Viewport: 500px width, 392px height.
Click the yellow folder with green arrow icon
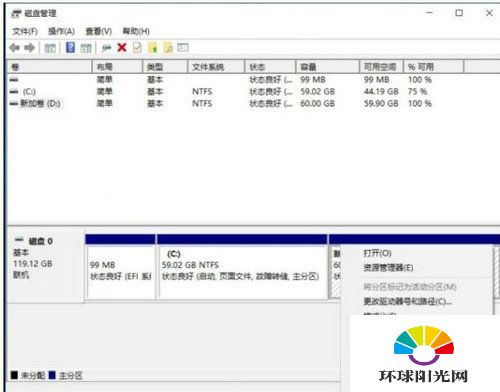(153, 48)
